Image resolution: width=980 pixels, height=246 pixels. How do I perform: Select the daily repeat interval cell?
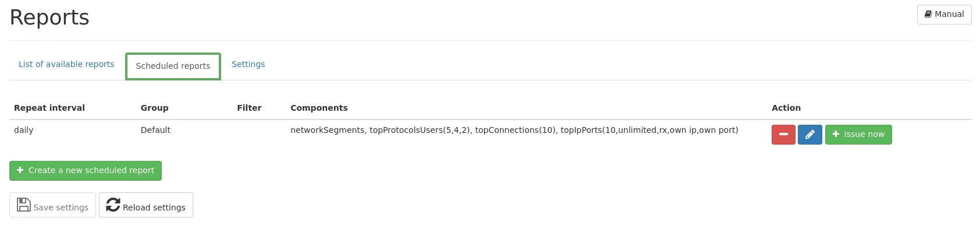pos(24,130)
